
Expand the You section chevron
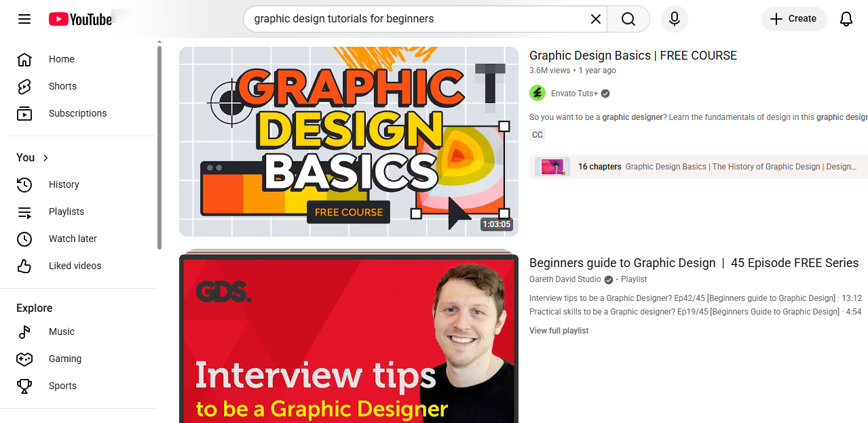pos(45,157)
